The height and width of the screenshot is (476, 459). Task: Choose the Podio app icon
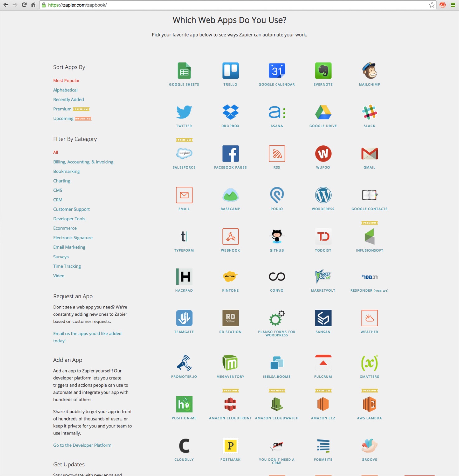click(x=277, y=195)
